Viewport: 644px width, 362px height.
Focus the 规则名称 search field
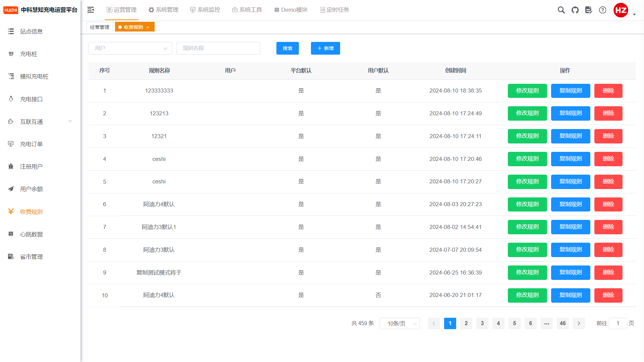[218, 48]
